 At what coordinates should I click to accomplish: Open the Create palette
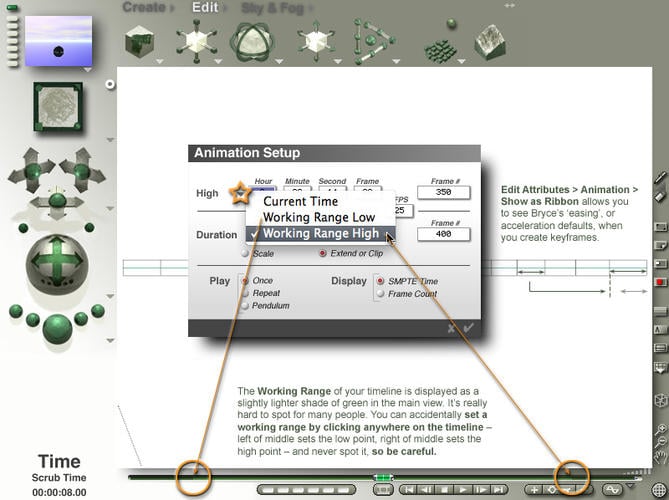click(x=144, y=7)
